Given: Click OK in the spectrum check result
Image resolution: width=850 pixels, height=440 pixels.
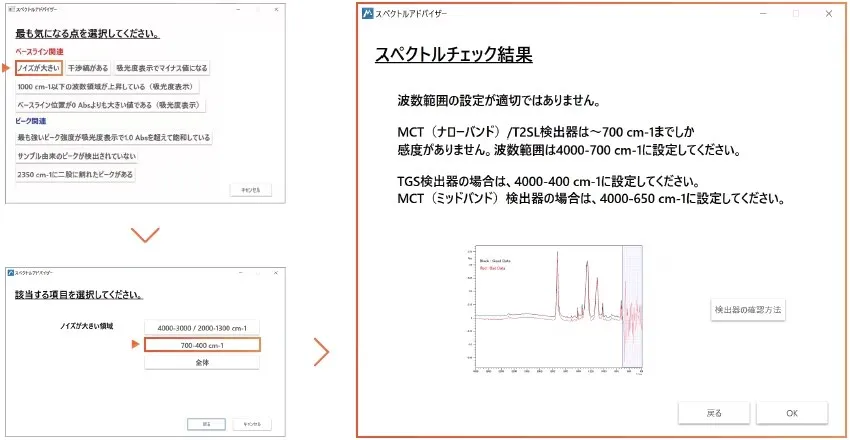Looking at the screenshot, I should tap(791, 413).
